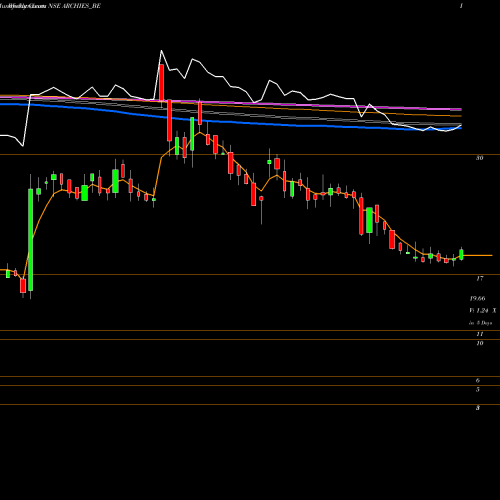Click the '6' price level label
Viewport: 500px width, 500px height.
pyautogui.click(x=478, y=380)
